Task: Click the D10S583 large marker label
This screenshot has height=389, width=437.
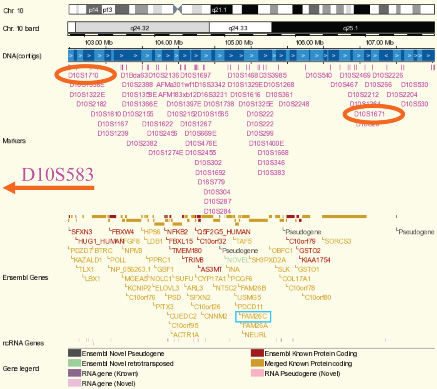Action: coord(57,174)
